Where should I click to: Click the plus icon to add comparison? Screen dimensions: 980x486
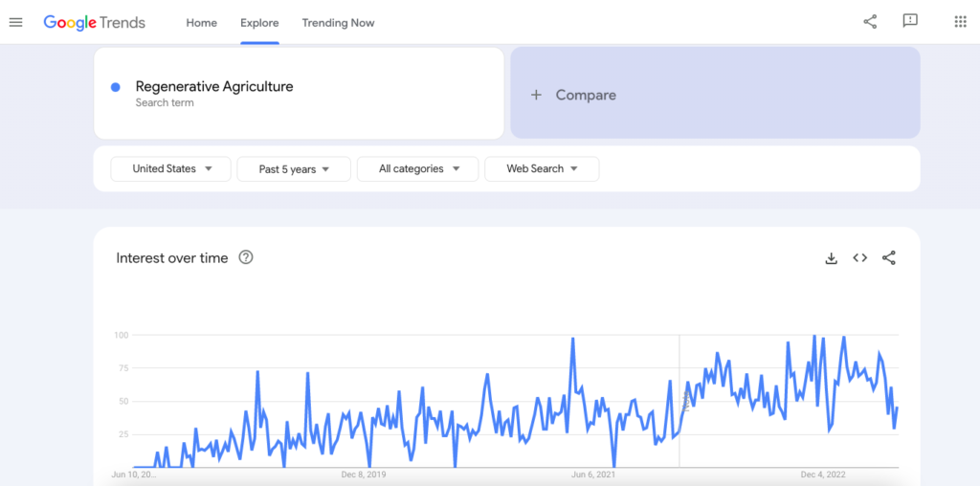[x=536, y=95]
